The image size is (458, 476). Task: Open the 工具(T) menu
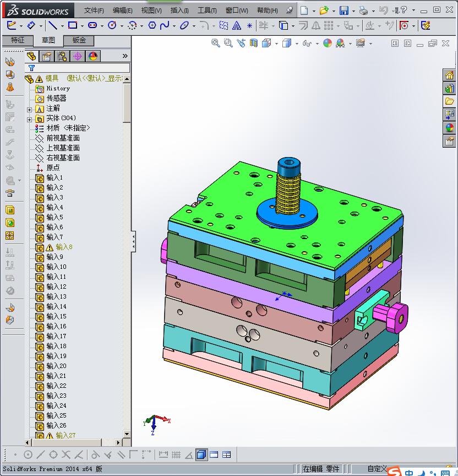(207, 10)
